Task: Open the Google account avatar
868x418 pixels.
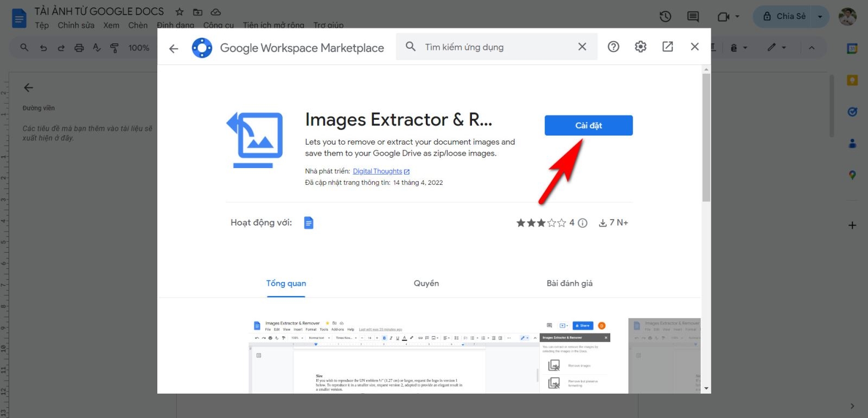Action: (x=847, y=16)
